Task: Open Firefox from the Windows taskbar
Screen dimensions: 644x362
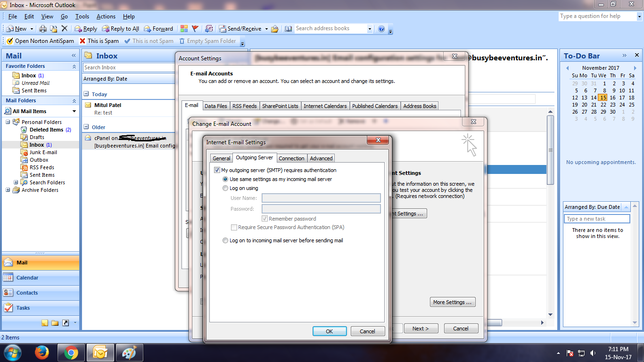Action: (x=42, y=352)
